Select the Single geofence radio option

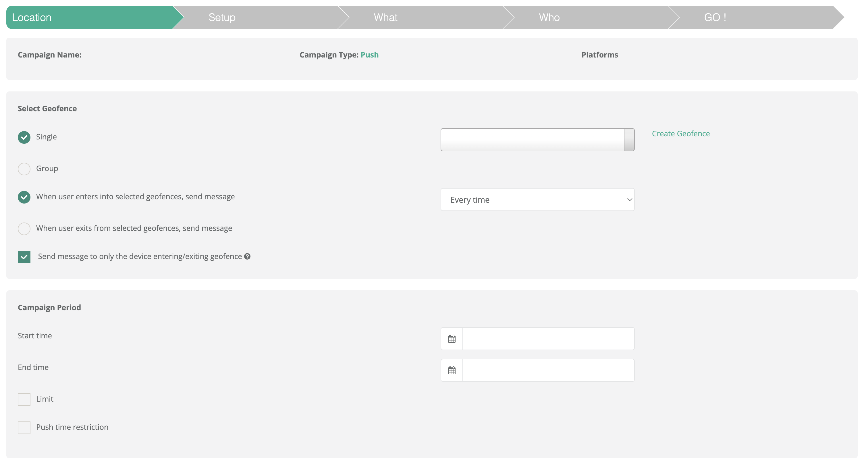24,137
